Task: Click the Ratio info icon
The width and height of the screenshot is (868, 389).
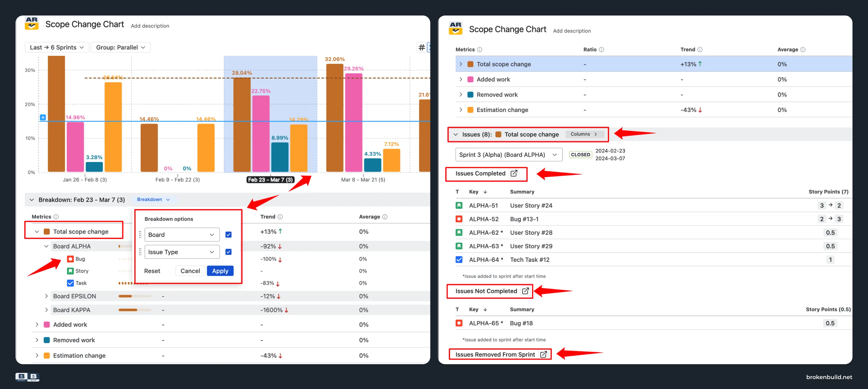Action: click(x=602, y=50)
